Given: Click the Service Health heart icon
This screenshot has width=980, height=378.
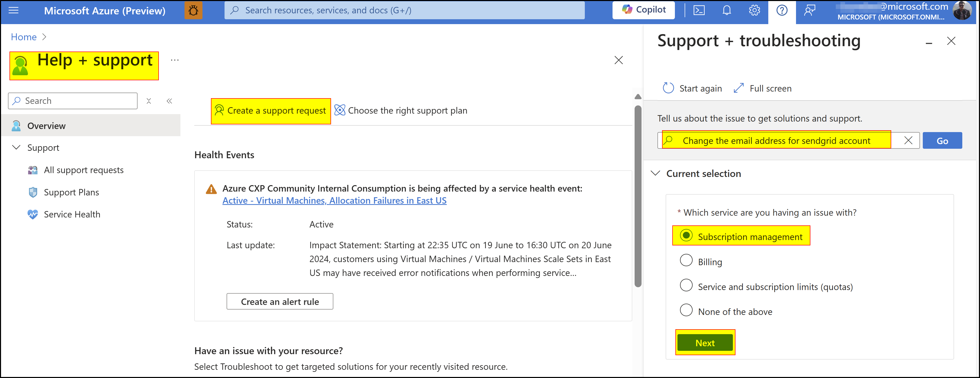Looking at the screenshot, I should (33, 214).
